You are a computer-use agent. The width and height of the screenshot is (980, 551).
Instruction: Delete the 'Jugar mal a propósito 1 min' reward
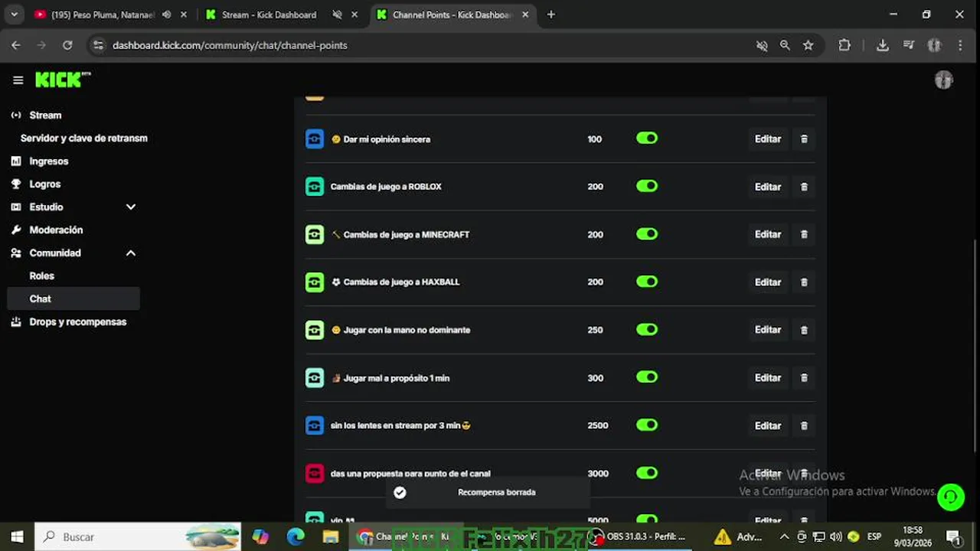804,378
